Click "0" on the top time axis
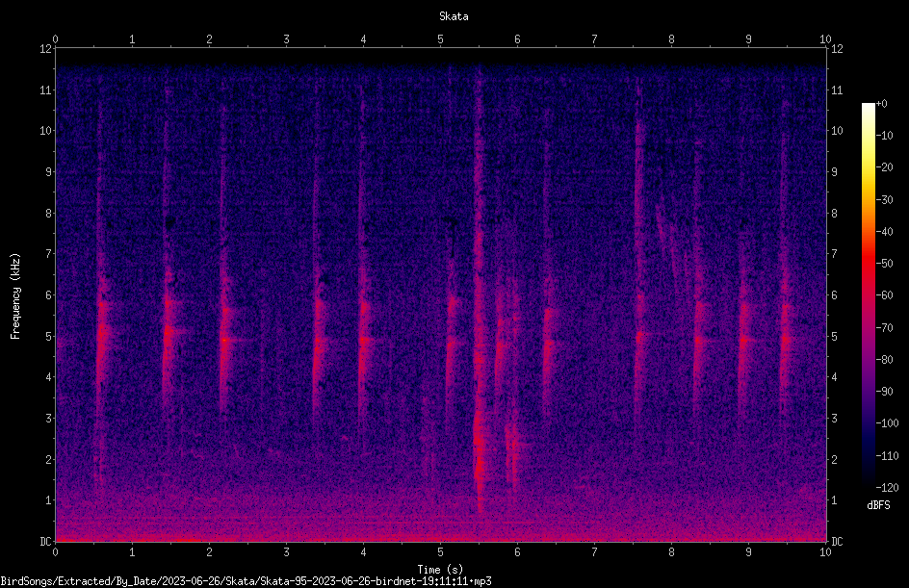Viewport: 909px width, 588px height. (x=55, y=39)
